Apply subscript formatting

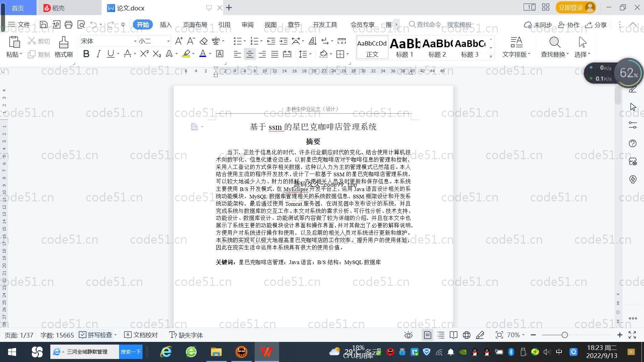[x=157, y=54]
